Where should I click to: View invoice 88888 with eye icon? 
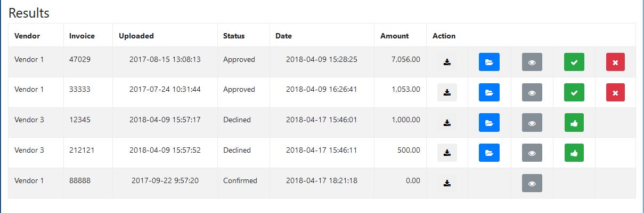532,183
